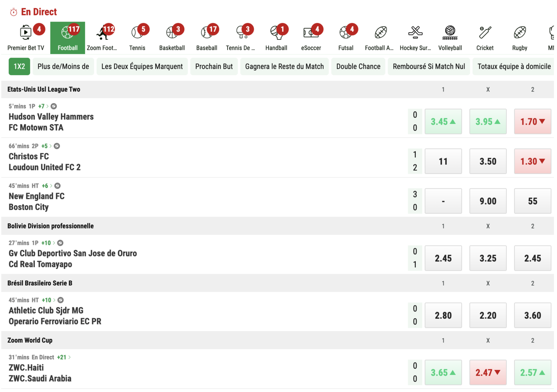
Task: Bet on FC Motown STA at 1.70
Action: click(x=533, y=121)
